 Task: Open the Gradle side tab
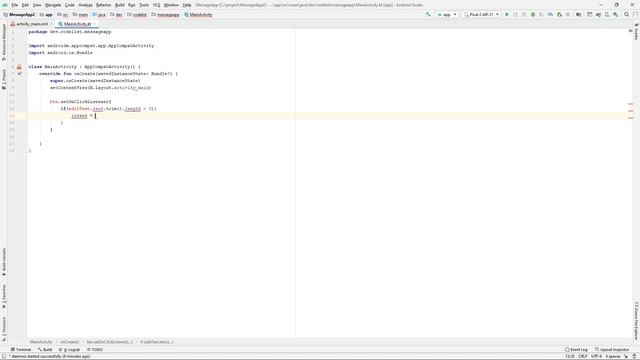(x=636, y=32)
